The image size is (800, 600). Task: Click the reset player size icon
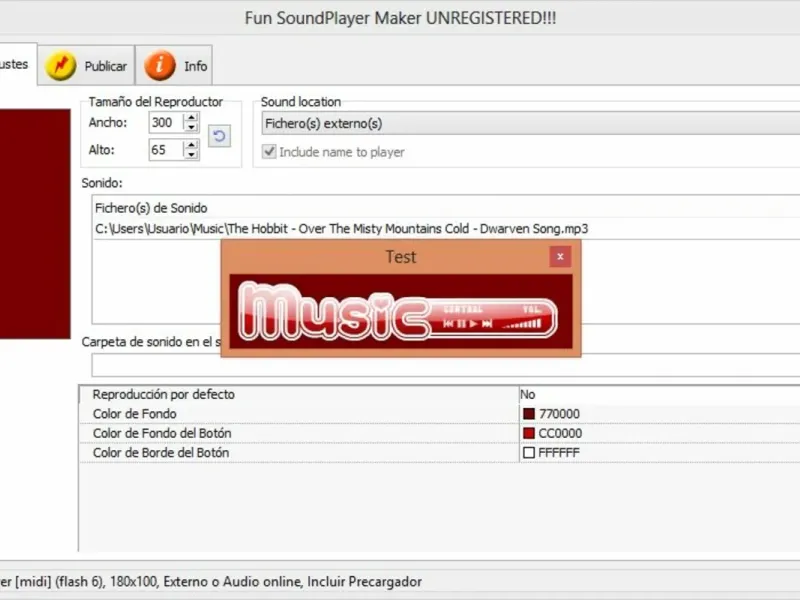[219, 136]
